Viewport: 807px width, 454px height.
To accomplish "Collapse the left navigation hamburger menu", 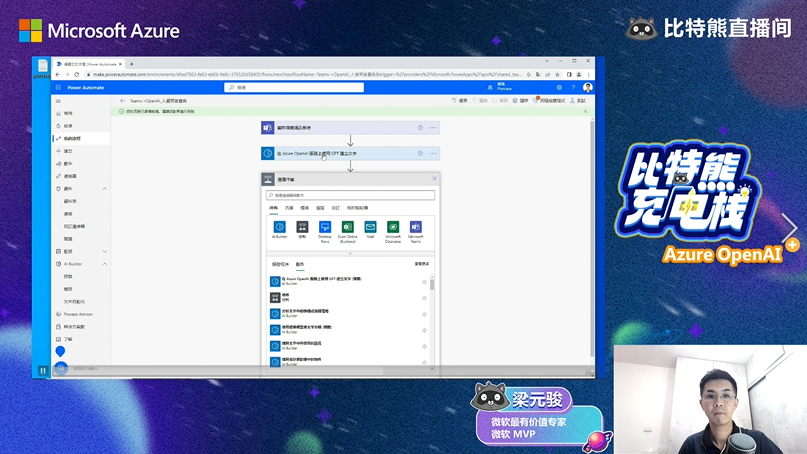I will coord(58,101).
